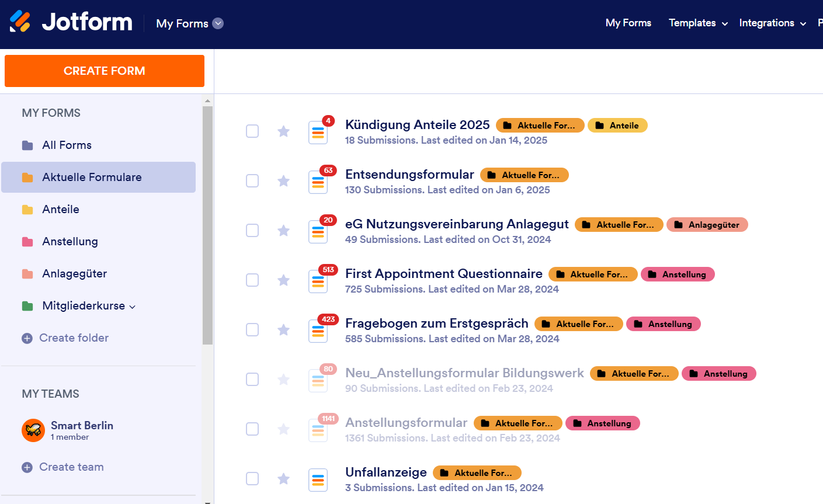
Task: Expand the Mitgliederkurse folder chevron
Action: point(132,307)
